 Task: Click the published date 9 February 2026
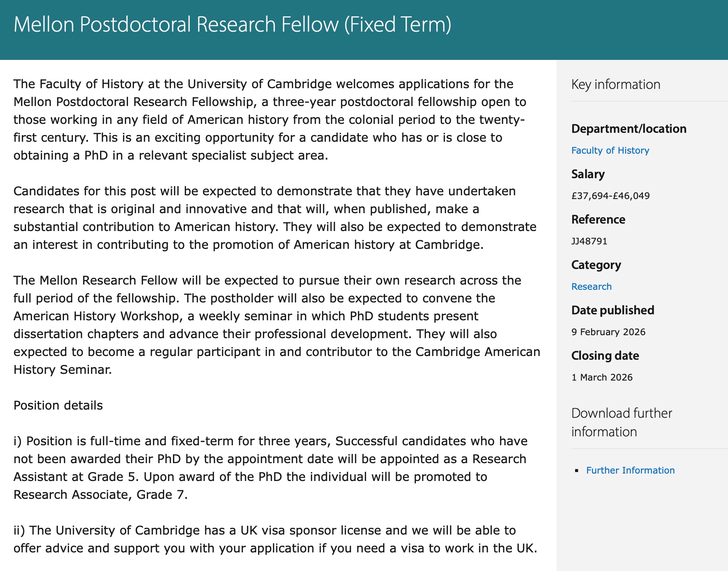point(608,332)
